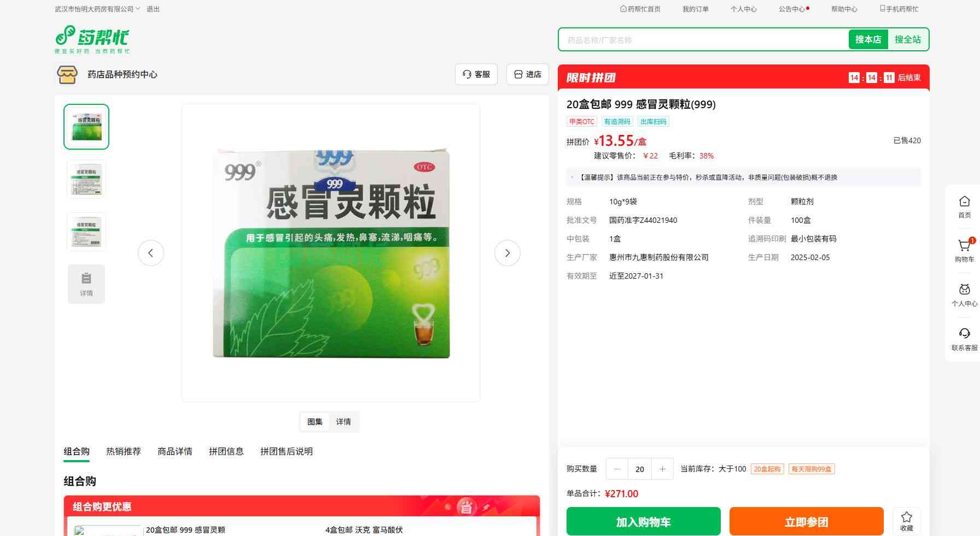
Task: Click the shopping cart icon in sidebar
Action: pos(964,246)
